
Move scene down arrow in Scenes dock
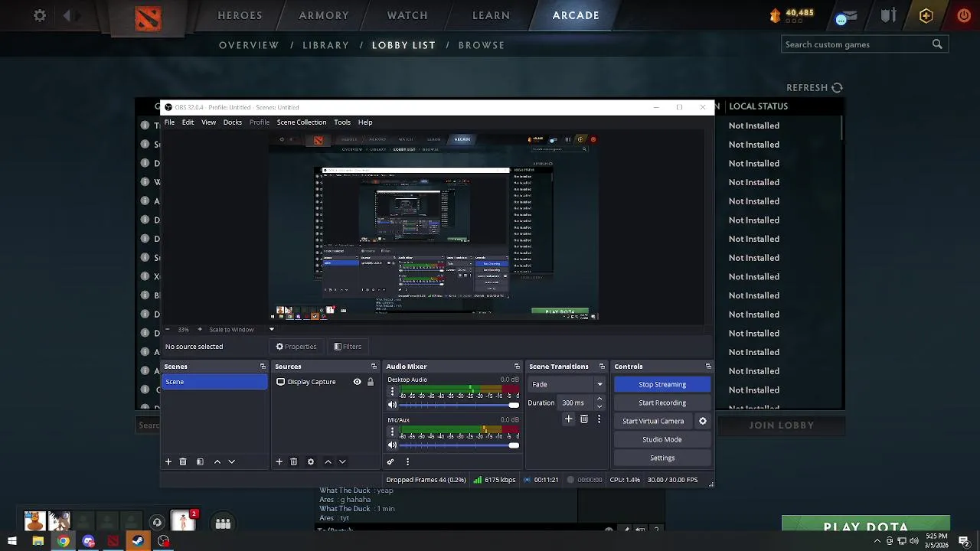pyautogui.click(x=231, y=461)
